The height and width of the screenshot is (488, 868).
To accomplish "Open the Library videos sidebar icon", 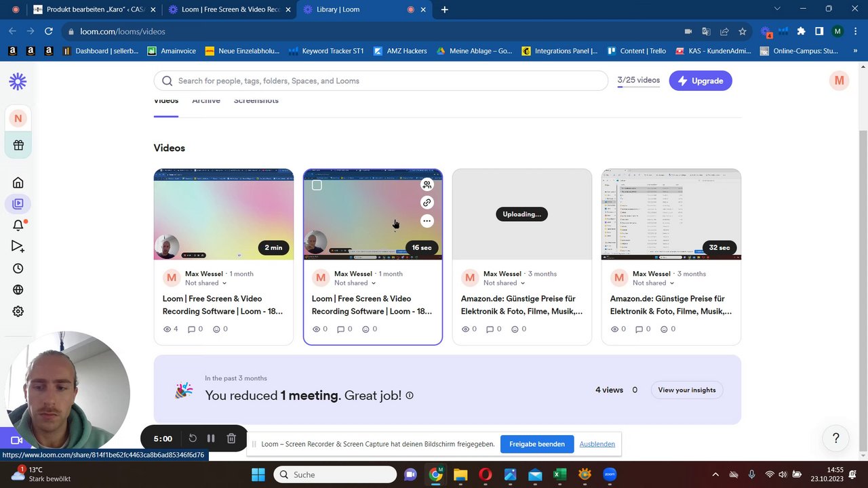I will 18,203.
